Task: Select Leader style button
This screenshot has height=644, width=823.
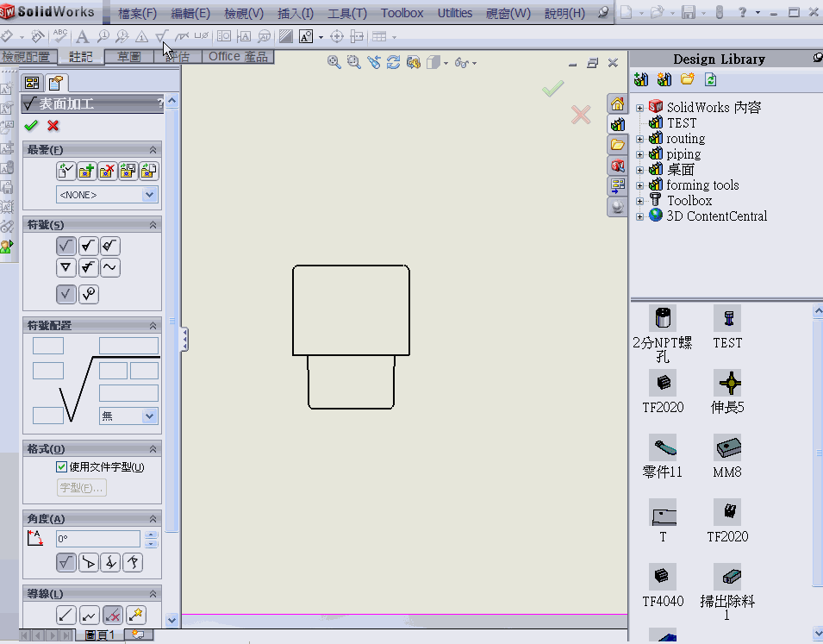Action: tap(65, 615)
